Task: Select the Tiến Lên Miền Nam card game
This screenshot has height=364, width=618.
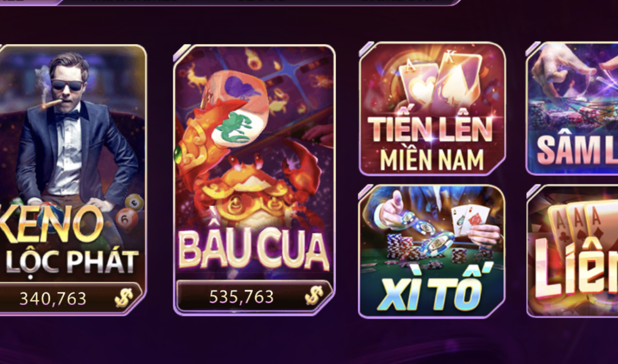Action: [x=432, y=108]
